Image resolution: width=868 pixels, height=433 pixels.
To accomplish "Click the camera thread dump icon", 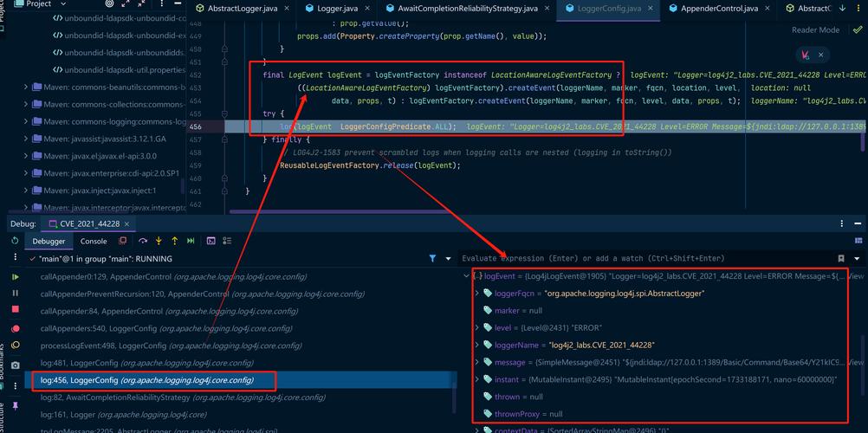I will coord(15,365).
